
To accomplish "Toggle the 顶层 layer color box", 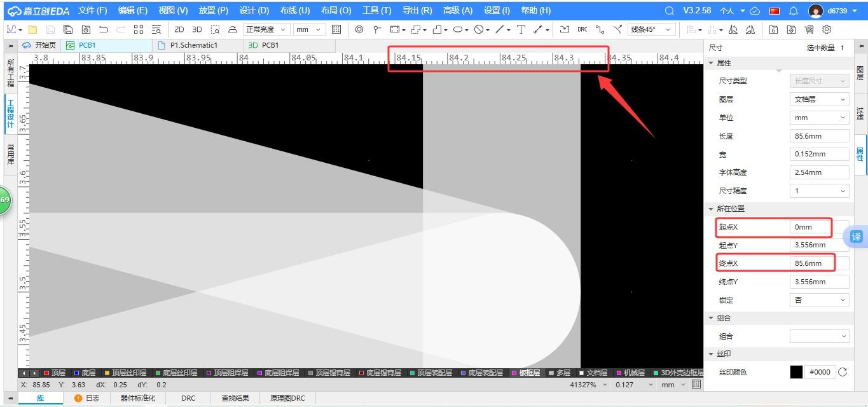I will click(46, 373).
